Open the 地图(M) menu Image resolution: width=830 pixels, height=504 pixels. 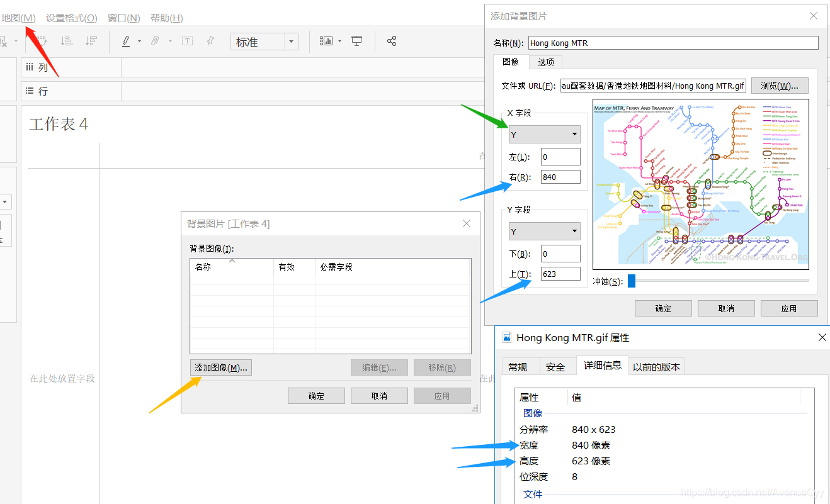[18, 18]
